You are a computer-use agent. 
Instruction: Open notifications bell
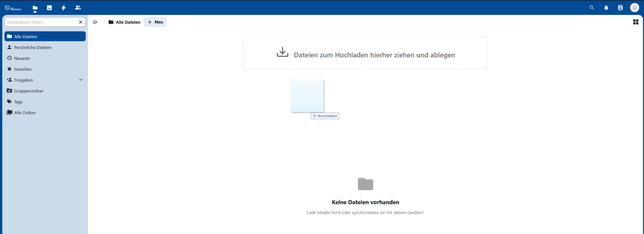(606, 8)
